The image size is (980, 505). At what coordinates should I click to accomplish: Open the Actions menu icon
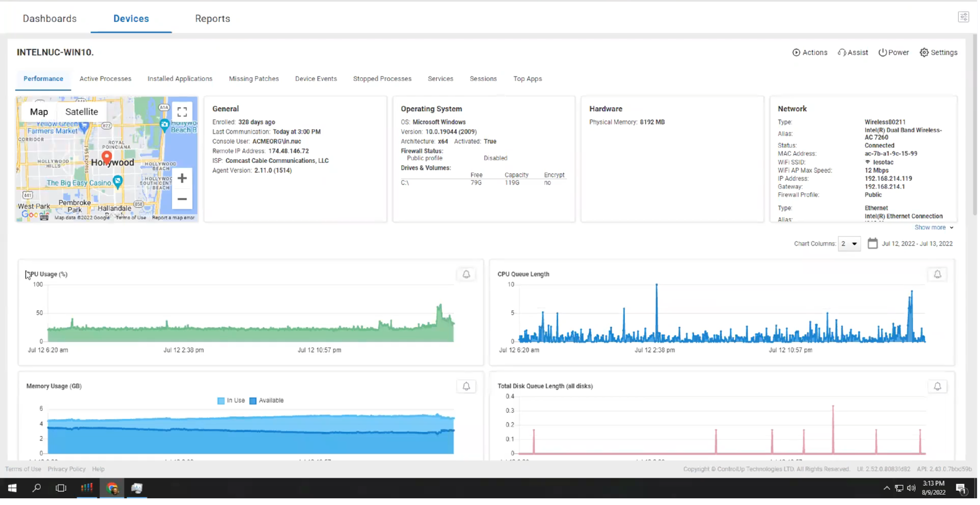[797, 52]
